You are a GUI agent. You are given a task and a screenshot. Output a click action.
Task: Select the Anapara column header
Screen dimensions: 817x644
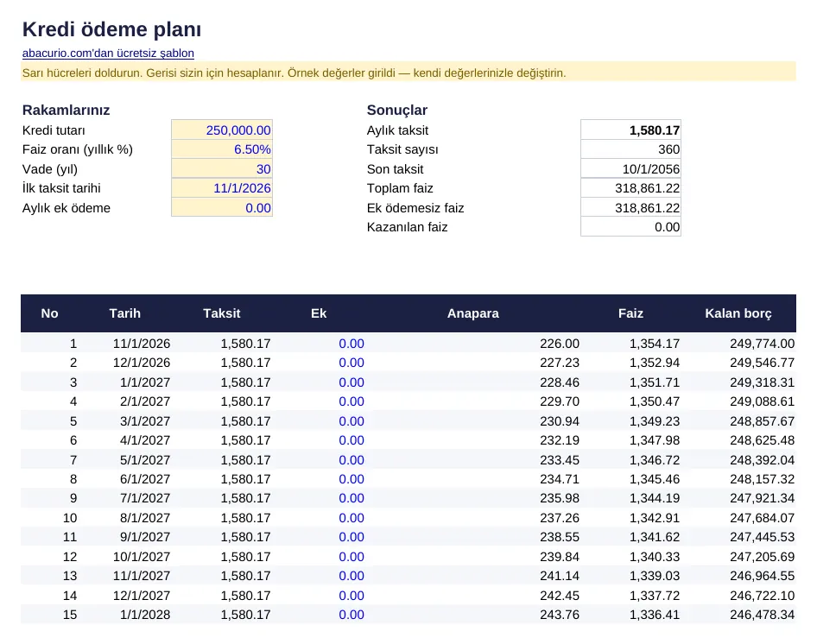pos(473,313)
